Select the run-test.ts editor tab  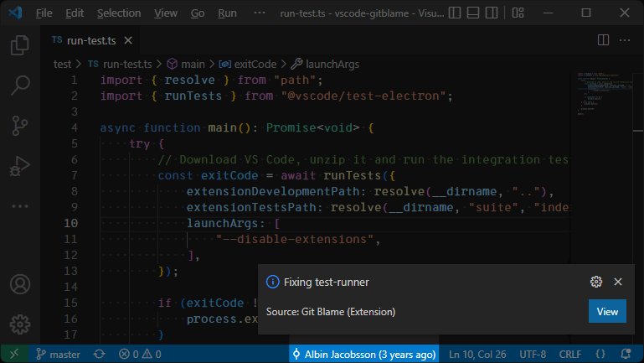tap(91, 40)
